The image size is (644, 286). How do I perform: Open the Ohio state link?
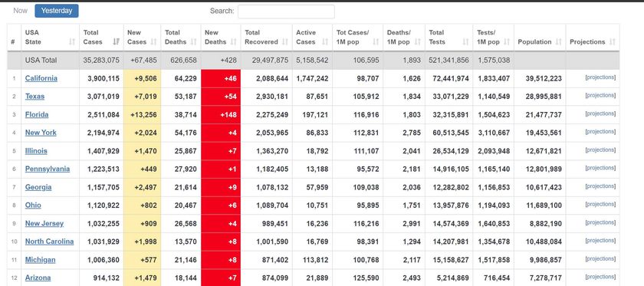point(33,205)
